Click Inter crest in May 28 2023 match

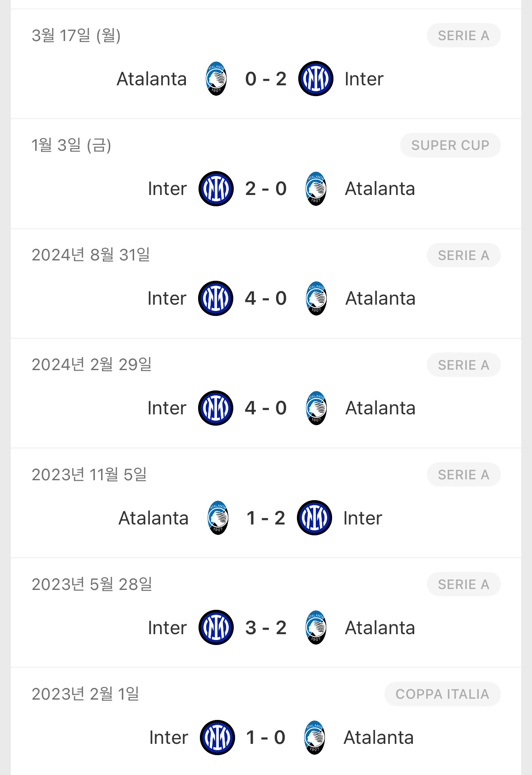[216, 628]
